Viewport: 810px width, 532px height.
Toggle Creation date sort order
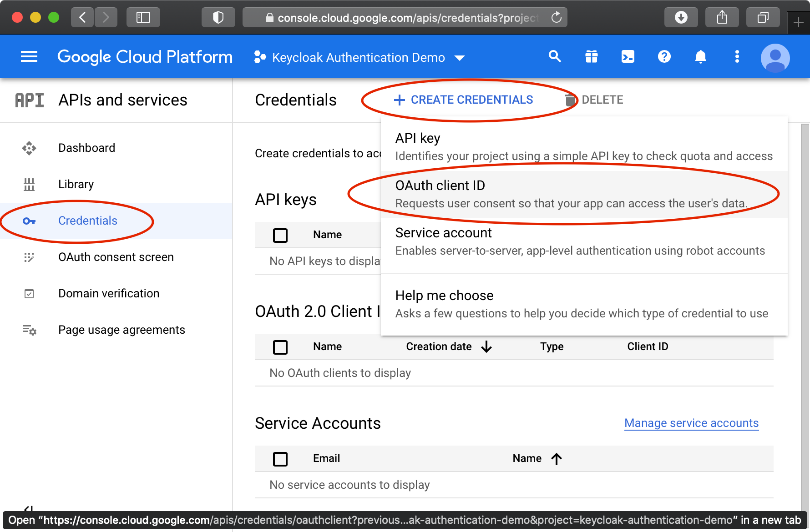[486, 346]
